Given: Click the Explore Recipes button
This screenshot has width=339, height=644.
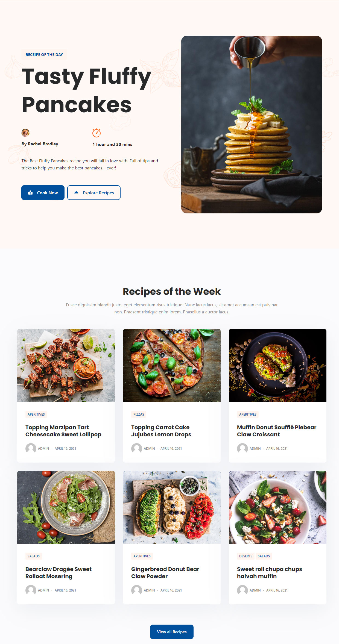Looking at the screenshot, I should click(x=94, y=193).
